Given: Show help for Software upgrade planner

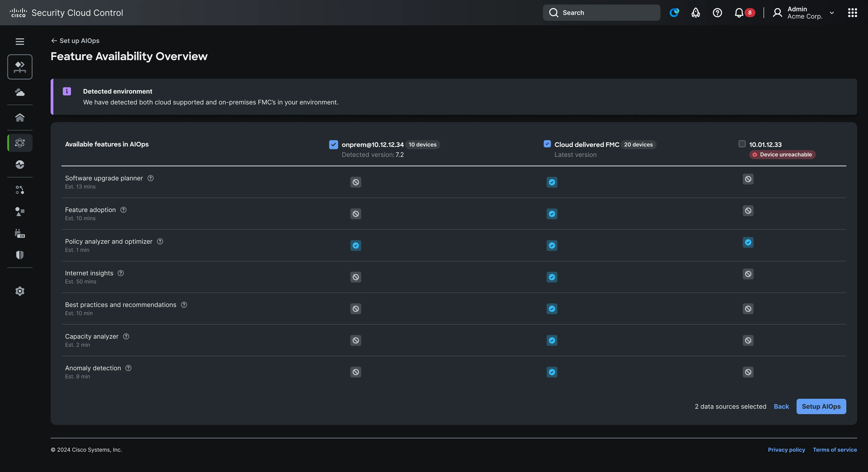Looking at the screenshot, I should (151, 178).
